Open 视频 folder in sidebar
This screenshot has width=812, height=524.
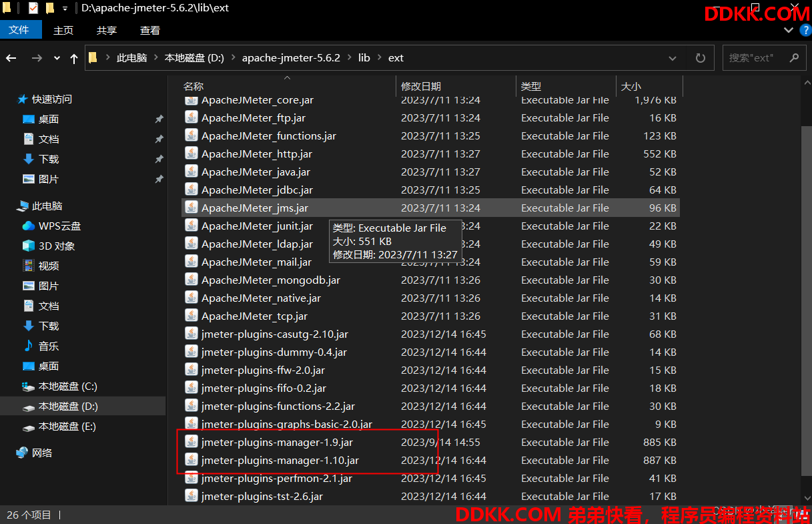point(49,266)
